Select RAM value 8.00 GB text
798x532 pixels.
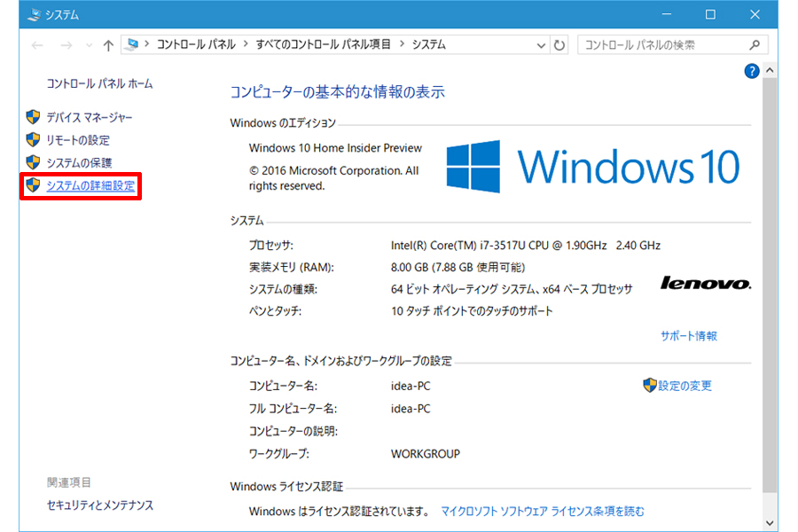tap(458, 267)
